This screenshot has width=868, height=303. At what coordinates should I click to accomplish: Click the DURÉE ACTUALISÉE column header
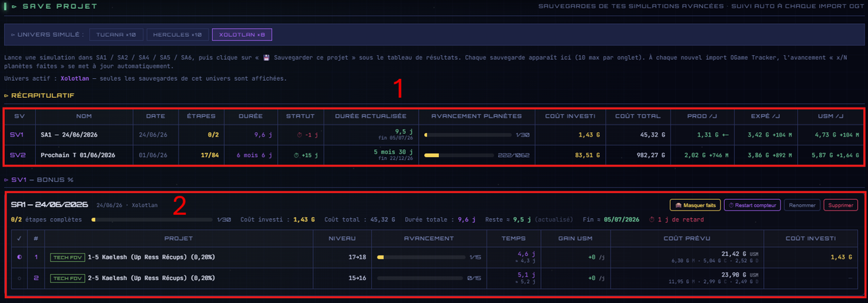[x=372, y=116]
